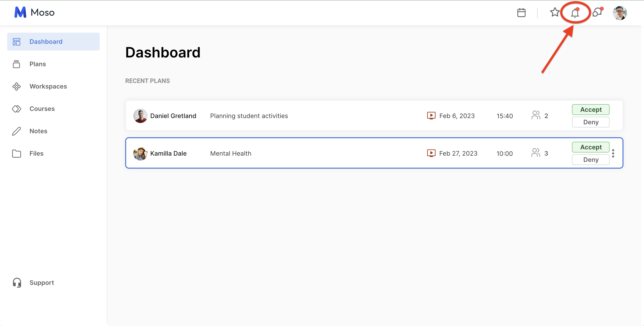Navigate to Courses section
The image size is (644, 326).
tap(42, 108)
